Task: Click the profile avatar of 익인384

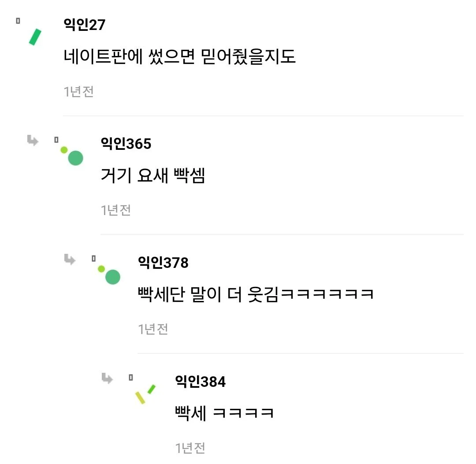Action: tap(145, 393)
